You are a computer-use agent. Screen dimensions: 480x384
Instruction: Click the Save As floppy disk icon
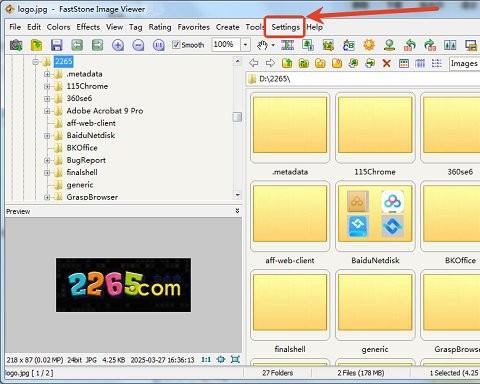click(x=57, y=45)
